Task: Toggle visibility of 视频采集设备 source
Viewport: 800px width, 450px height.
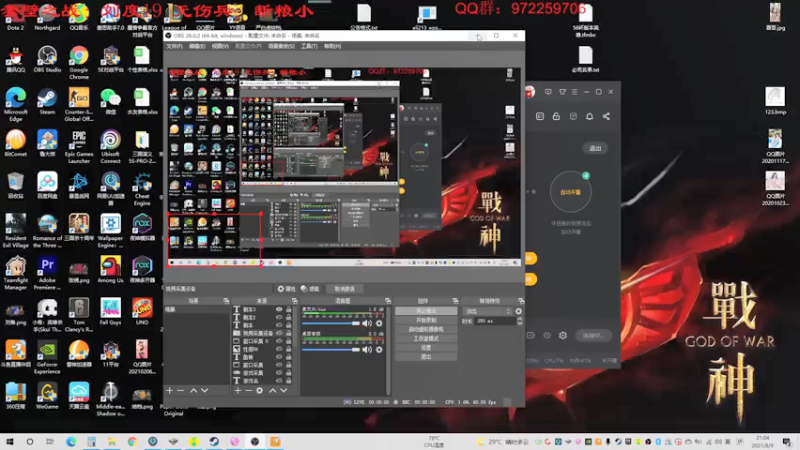Action: (x=279, y=333)
